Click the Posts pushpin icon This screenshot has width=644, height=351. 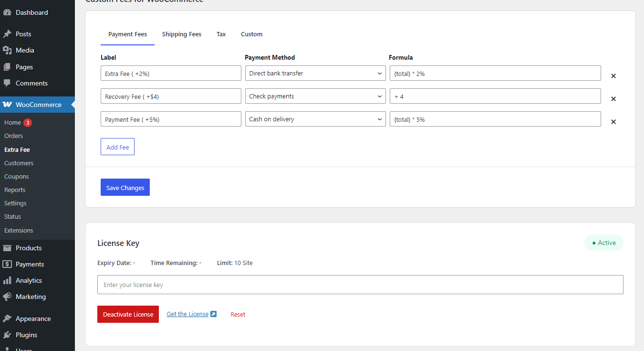[x=7, y=34]
